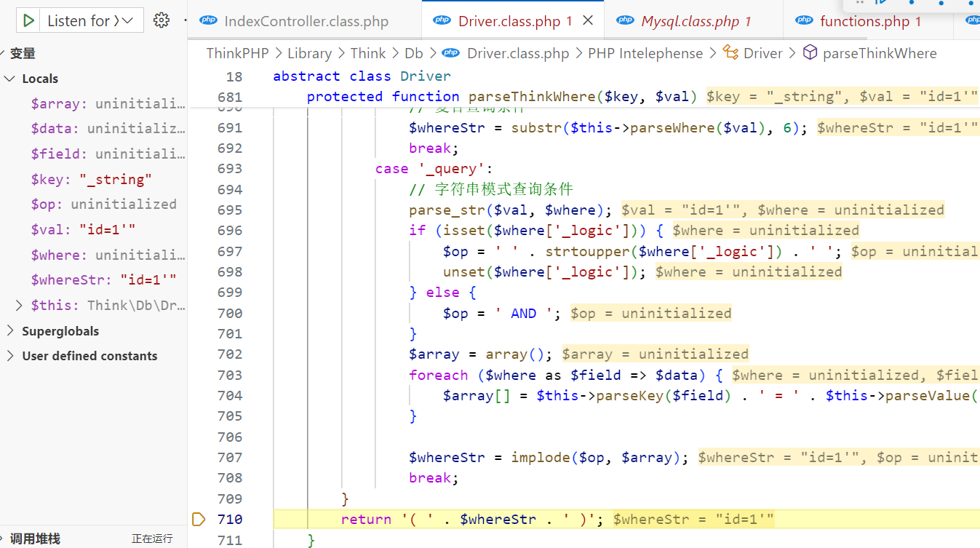Switch to the Mysql.class.php tab
This screenshot has width=980, height=548.
[x=689, y=22]
